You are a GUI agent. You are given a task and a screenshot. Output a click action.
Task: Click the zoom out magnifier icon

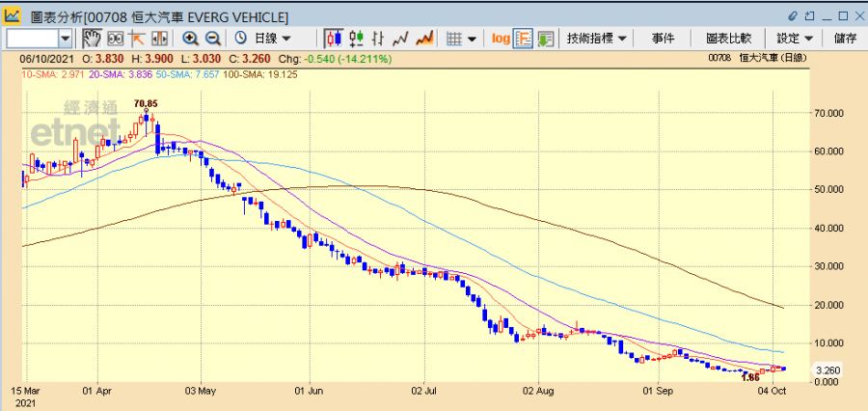212,38
